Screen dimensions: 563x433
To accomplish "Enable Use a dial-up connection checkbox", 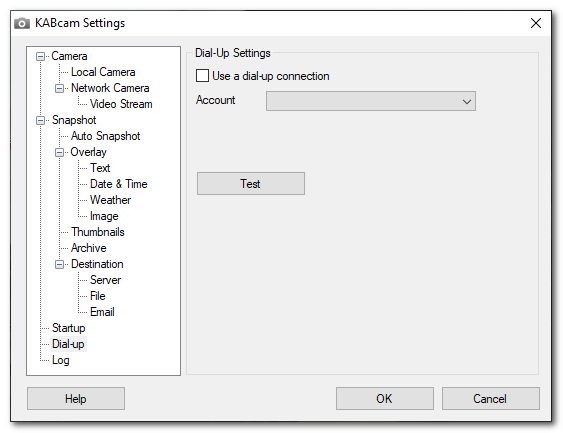I will tap(202, 76).
